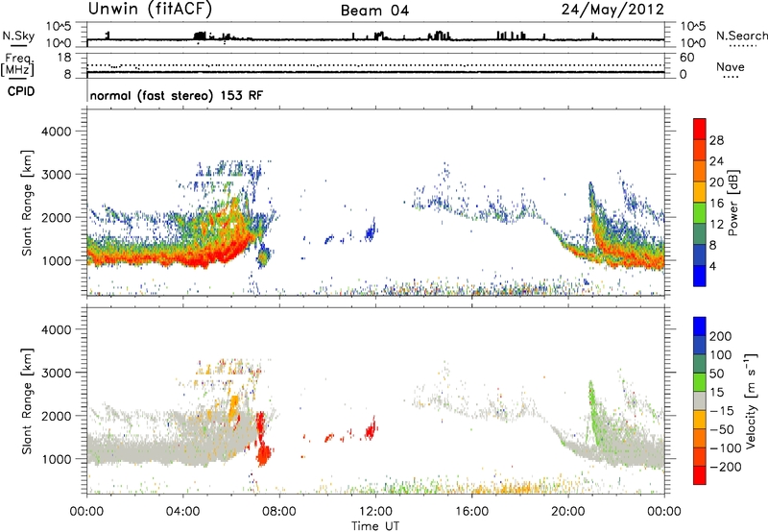768x532 pixels.
Task: Click the '4000' tick on the power panel
Action: 57,132
